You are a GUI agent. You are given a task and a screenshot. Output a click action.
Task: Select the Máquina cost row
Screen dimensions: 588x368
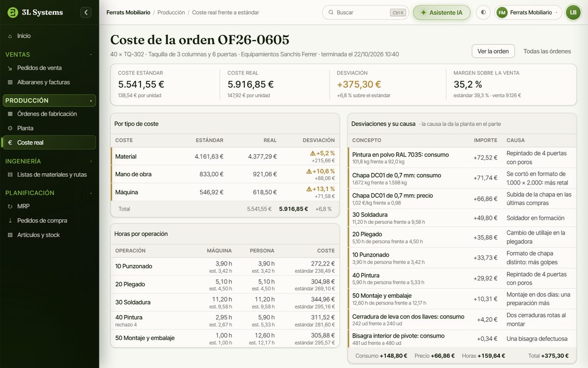coord(225,192)
